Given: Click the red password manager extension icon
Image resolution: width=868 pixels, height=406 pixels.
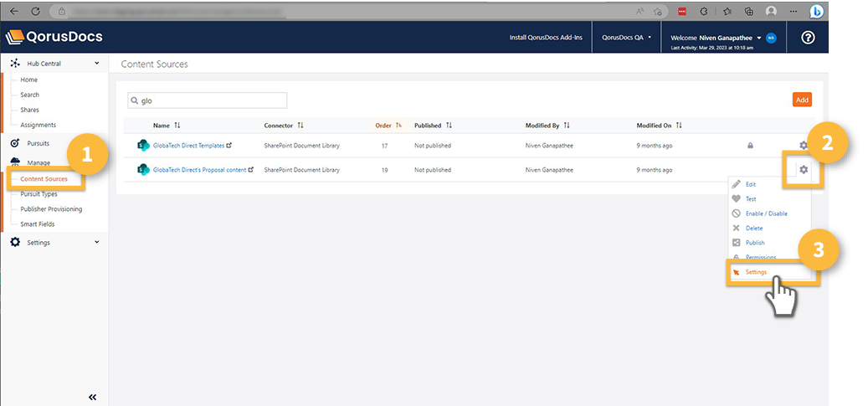Looking at the screenshot, I should tap(683, 11).
